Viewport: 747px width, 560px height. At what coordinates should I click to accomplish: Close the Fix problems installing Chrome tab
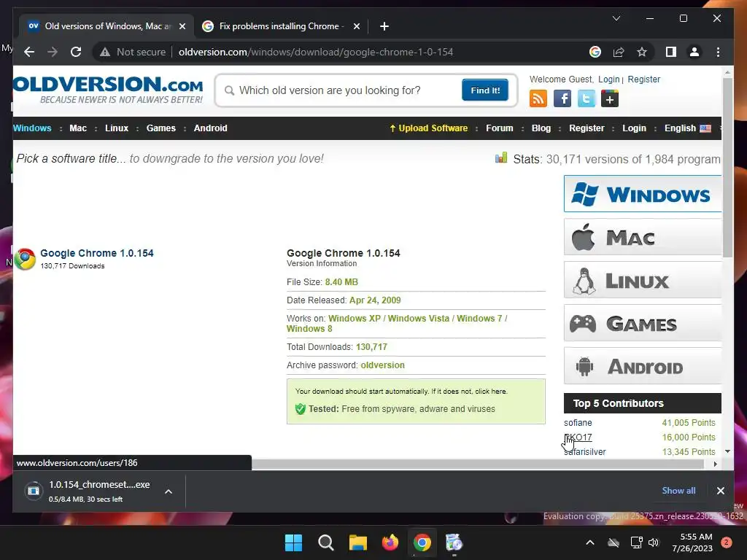356,26
